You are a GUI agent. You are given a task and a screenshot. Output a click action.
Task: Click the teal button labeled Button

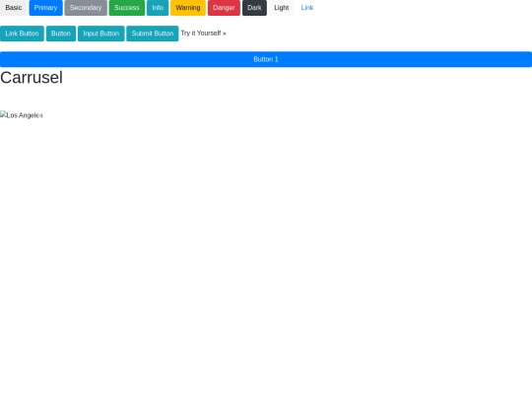tap(61, 33)
